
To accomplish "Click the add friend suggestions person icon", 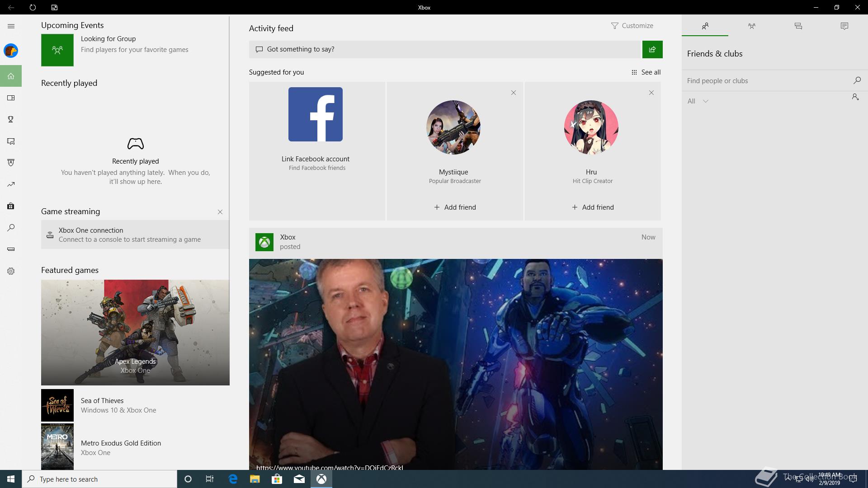I will [x=855, y=97].
